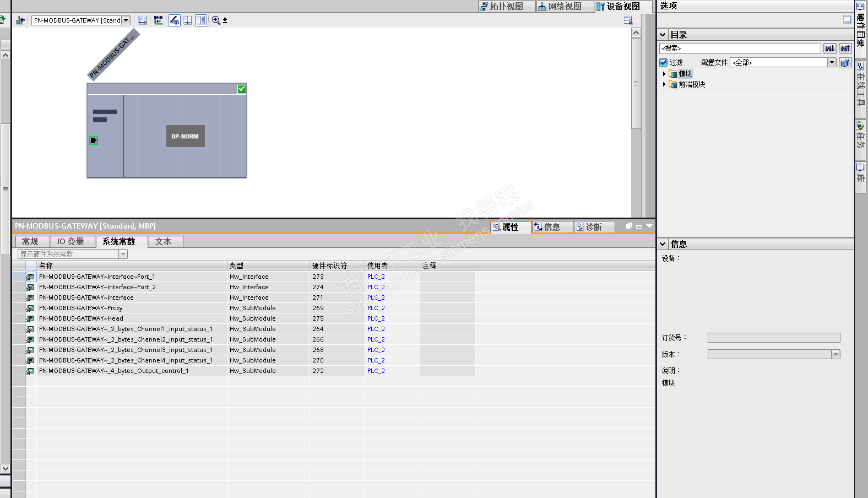Click the search downward catalog icon
868x498 pixels.
[830, 48]
